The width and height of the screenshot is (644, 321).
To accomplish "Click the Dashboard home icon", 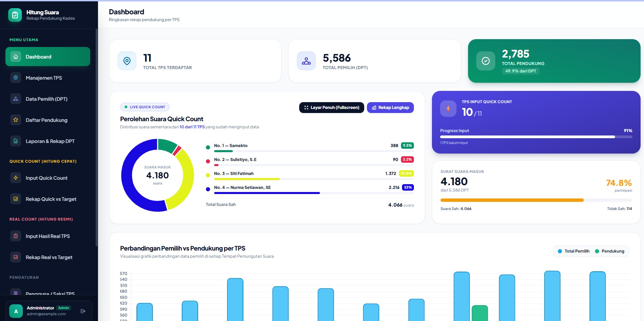I will pyautogui.click(x=16, y=57).
